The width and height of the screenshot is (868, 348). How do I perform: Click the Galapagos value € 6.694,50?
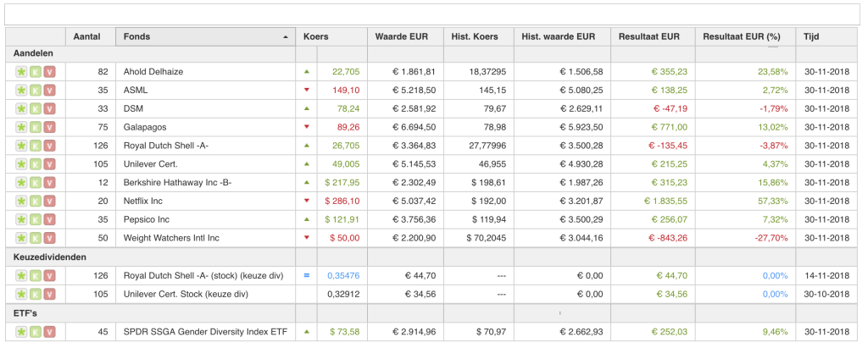pos(414,127)
